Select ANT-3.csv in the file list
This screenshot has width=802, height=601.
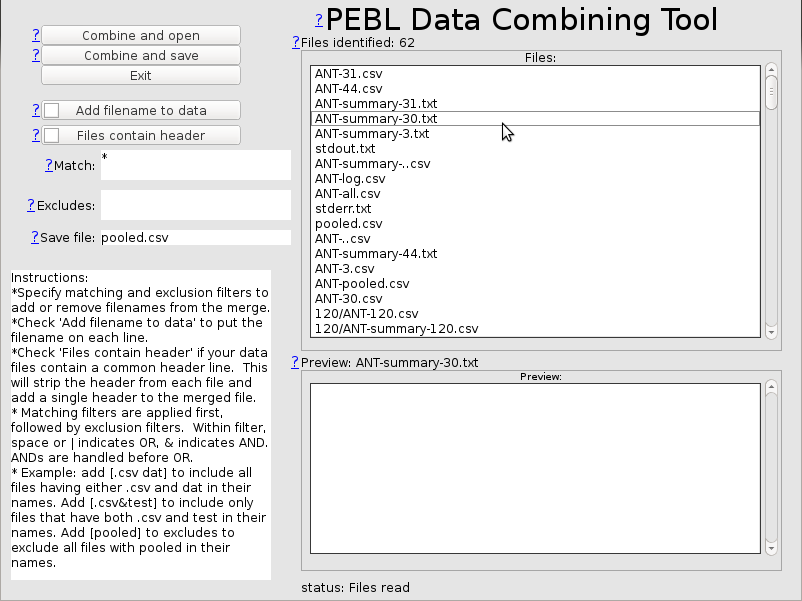click(x=535, y=269)
